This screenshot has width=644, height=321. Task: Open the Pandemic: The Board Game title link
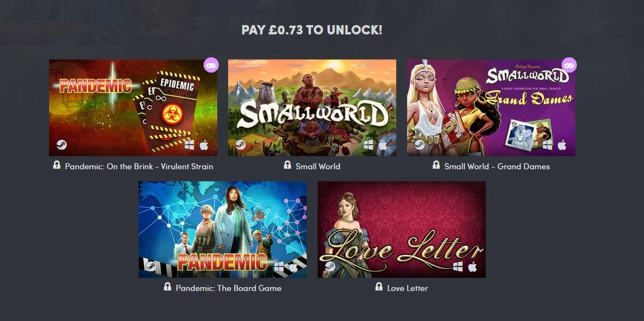click(228, 288)
